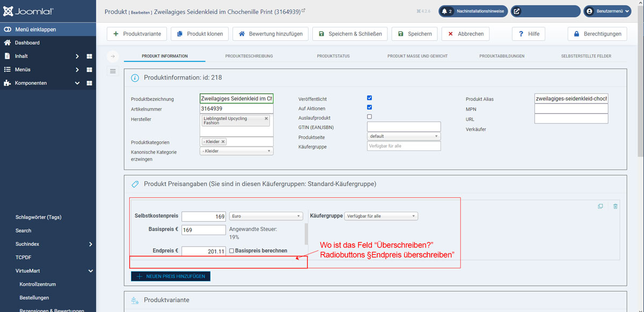
Task: Click the hamburger list icon below arrow
Action: (x=113, y=71)
